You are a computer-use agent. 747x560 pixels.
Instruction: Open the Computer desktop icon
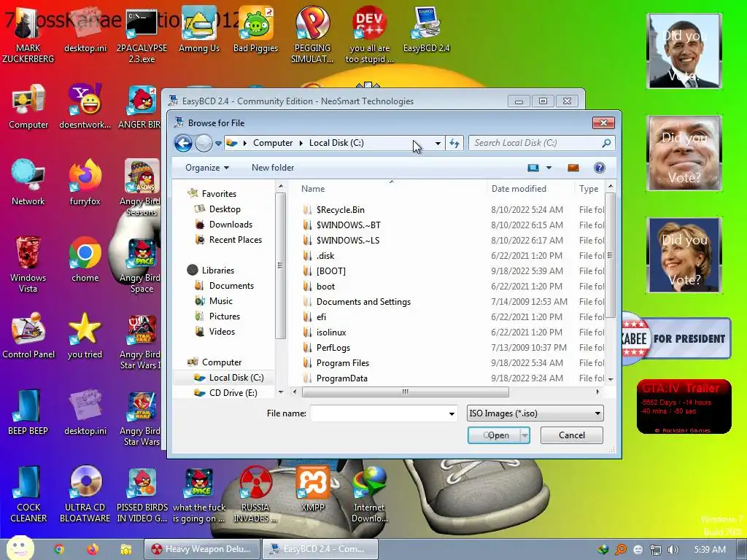tap(28, 106)
